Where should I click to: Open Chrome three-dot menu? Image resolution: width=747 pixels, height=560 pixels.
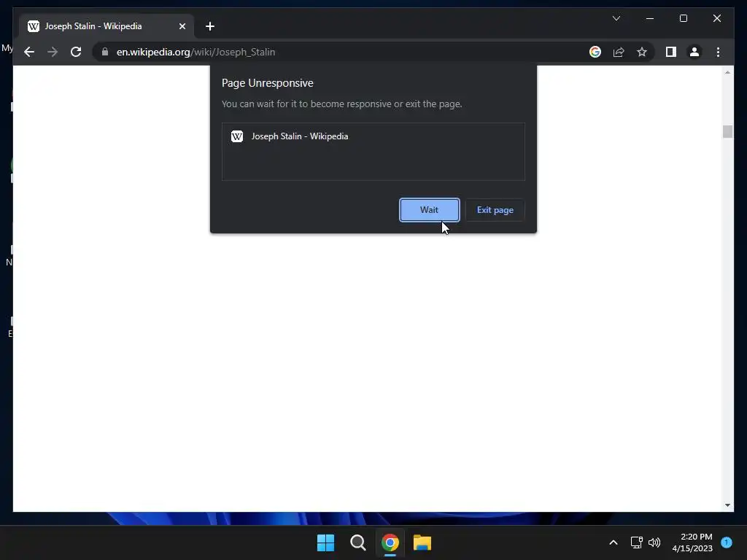718,52
